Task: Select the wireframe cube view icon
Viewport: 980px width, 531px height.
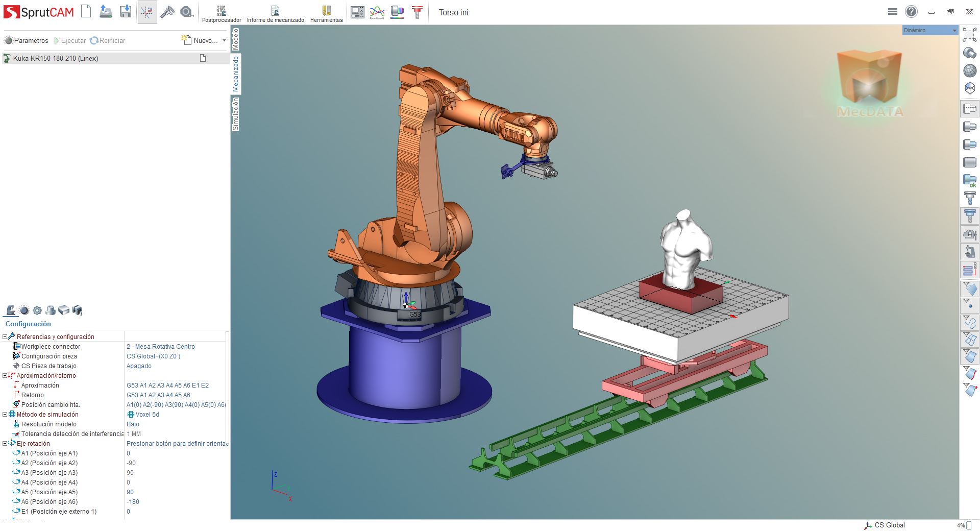Action: [x=969, y=88]
